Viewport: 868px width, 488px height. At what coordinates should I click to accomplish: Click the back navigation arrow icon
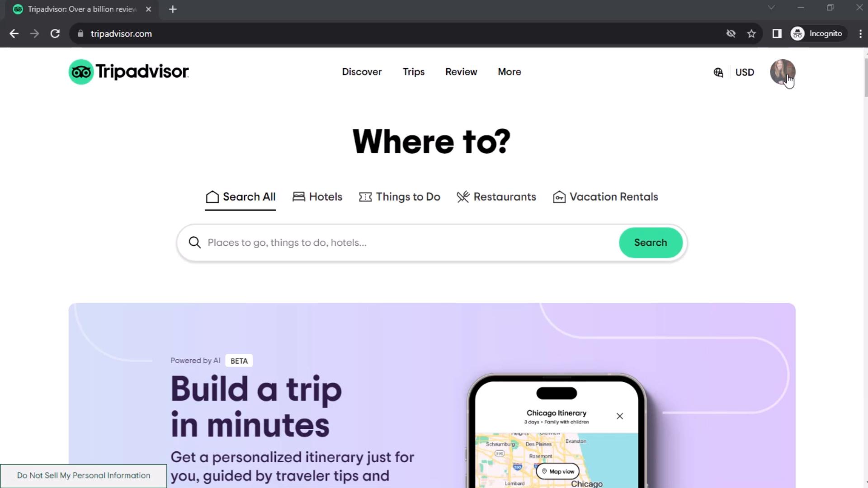tap(14, 33)
